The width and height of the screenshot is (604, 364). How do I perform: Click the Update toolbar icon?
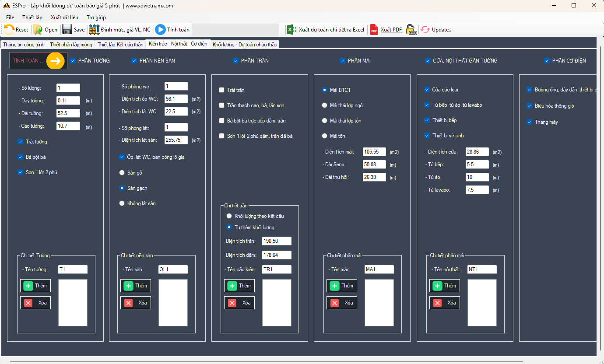pos(425,30)
